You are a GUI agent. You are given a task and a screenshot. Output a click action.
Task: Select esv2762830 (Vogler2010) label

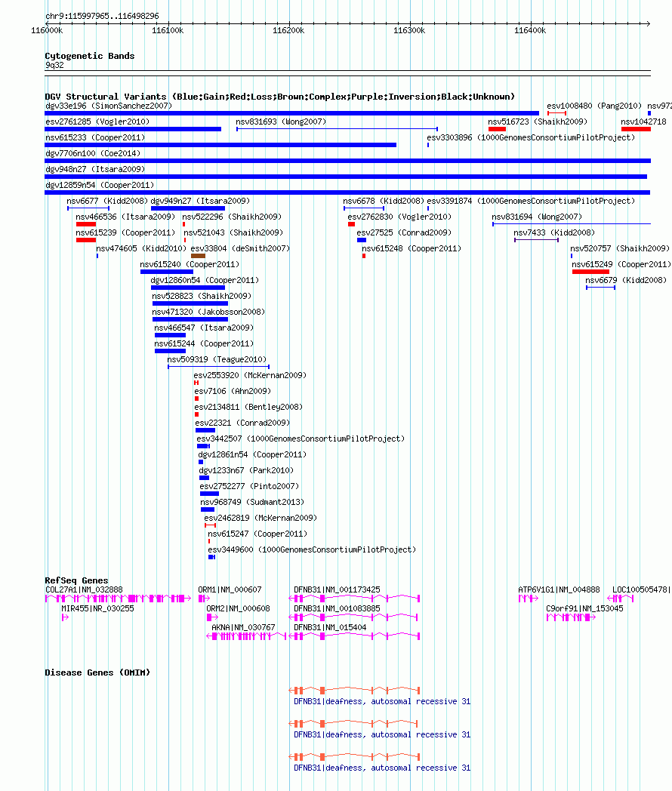click(x=399, y=217)
